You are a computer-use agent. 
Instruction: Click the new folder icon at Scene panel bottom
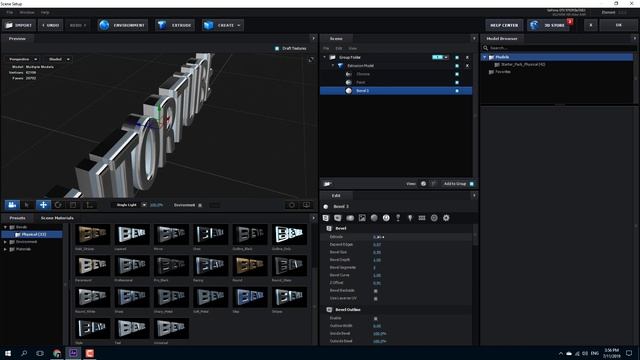(x=327, y=184)
